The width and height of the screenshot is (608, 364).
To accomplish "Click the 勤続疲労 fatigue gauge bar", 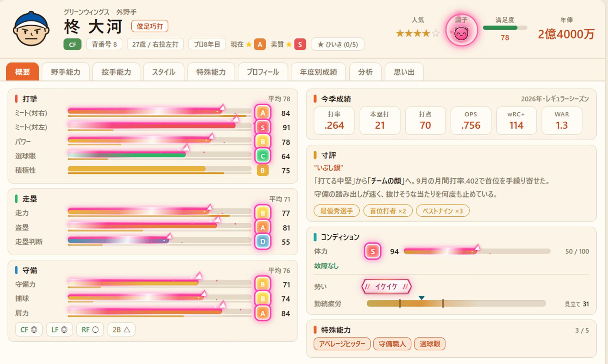I will (456, 304).
